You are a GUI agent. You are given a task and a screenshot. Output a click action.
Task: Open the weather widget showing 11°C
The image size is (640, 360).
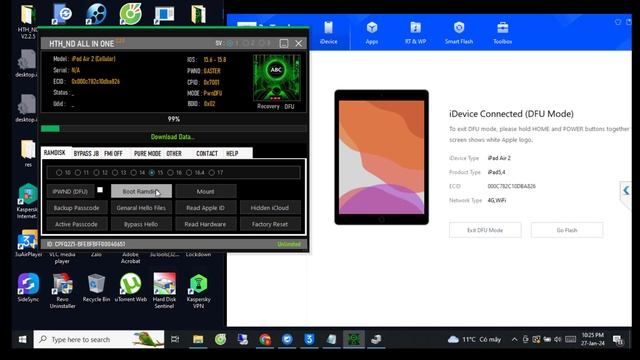tap(474, 340)
